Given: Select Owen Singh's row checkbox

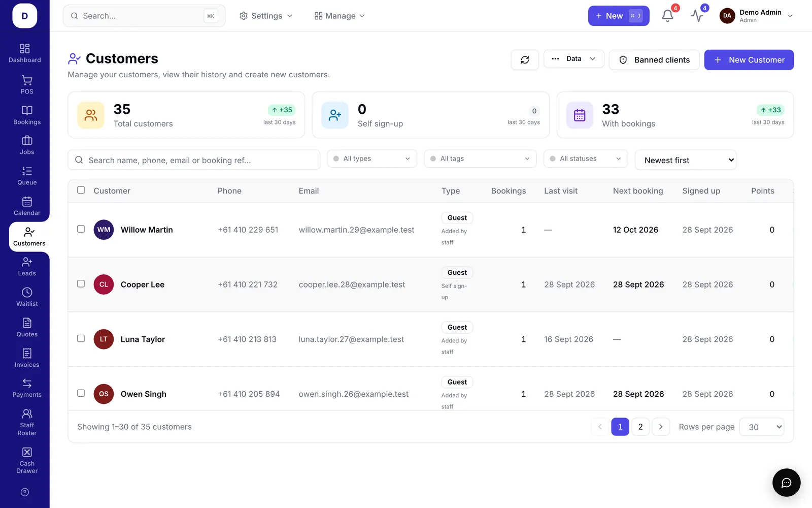Looking at the screenshot, I should point(81,393).
